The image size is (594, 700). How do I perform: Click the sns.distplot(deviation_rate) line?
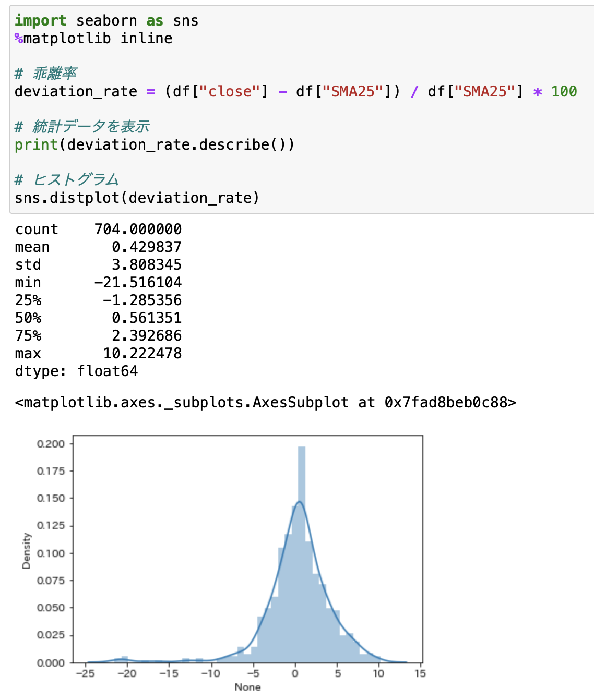click(137, 198)
